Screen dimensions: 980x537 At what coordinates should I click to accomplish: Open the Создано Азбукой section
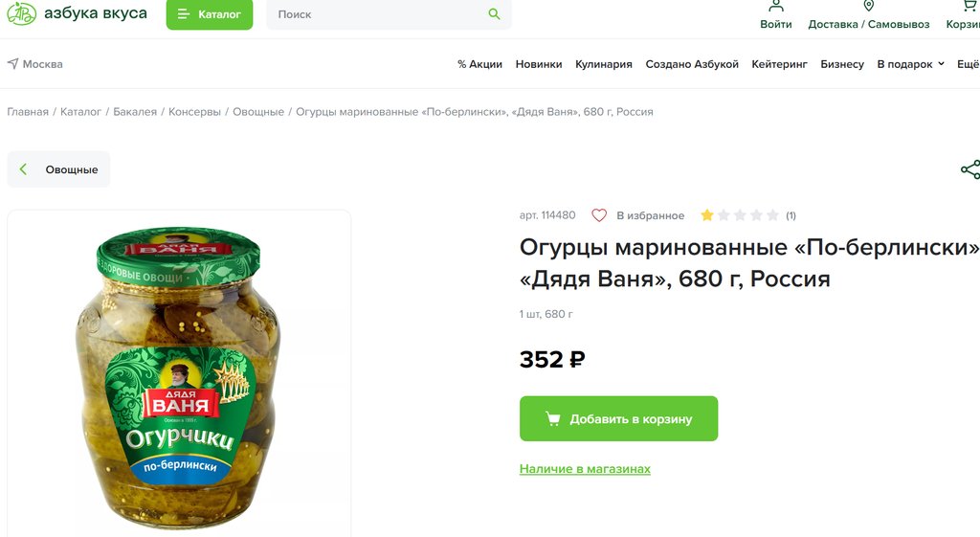click(x=692, y=64)
